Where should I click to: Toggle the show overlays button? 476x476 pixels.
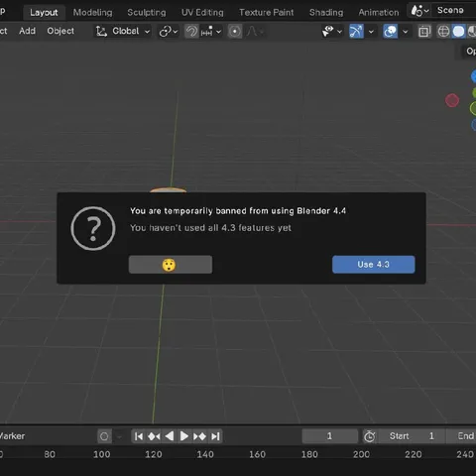point(391,32)
